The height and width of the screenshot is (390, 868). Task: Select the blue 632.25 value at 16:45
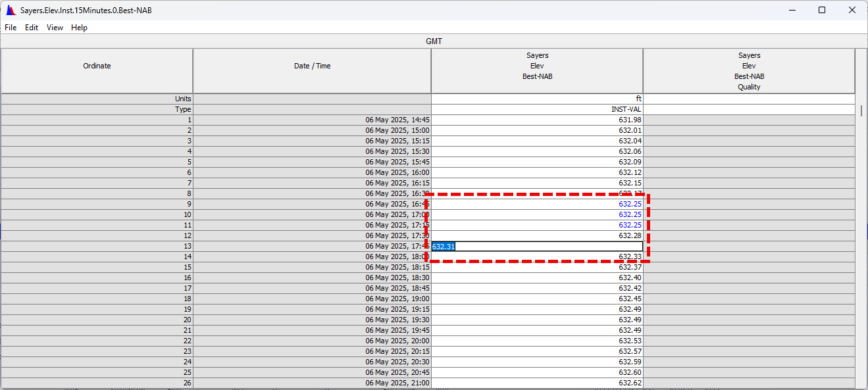pos(537,204)
